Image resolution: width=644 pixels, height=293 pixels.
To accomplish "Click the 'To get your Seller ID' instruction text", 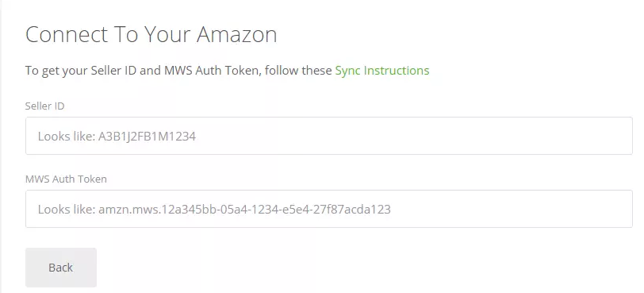I will tap(81, 71).
